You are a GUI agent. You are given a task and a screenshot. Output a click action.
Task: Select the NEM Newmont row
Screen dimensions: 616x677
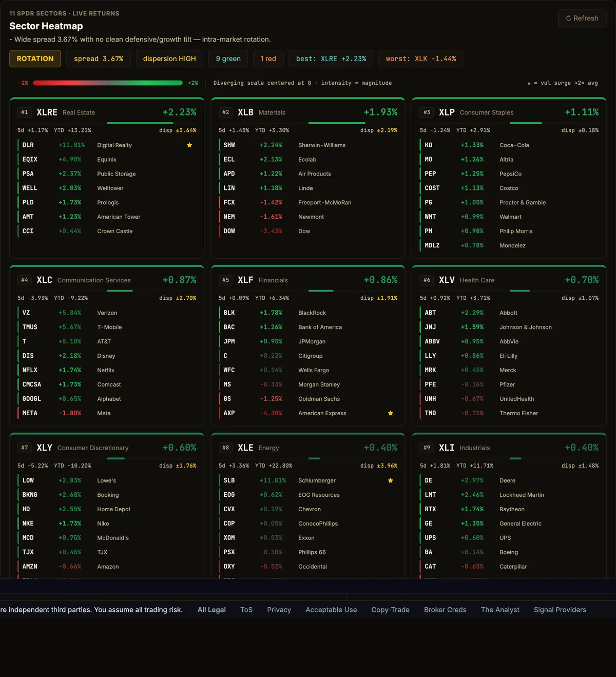click(308, 217)
